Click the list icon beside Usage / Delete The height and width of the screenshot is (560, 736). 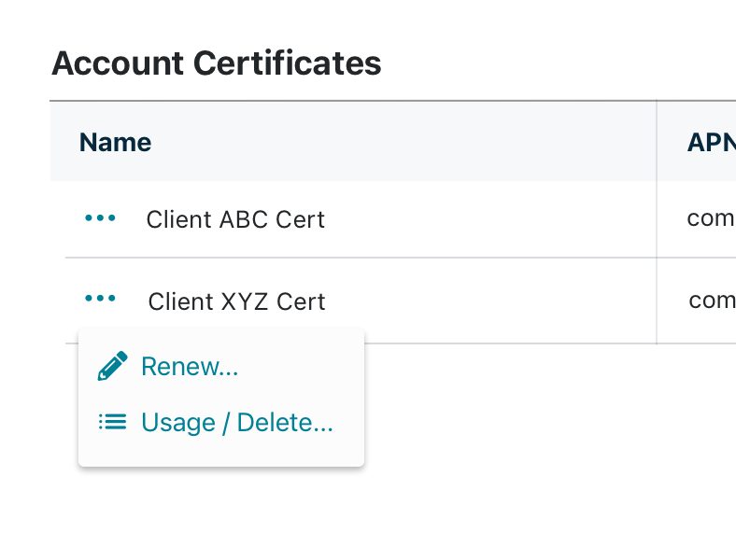coord(112,422)
